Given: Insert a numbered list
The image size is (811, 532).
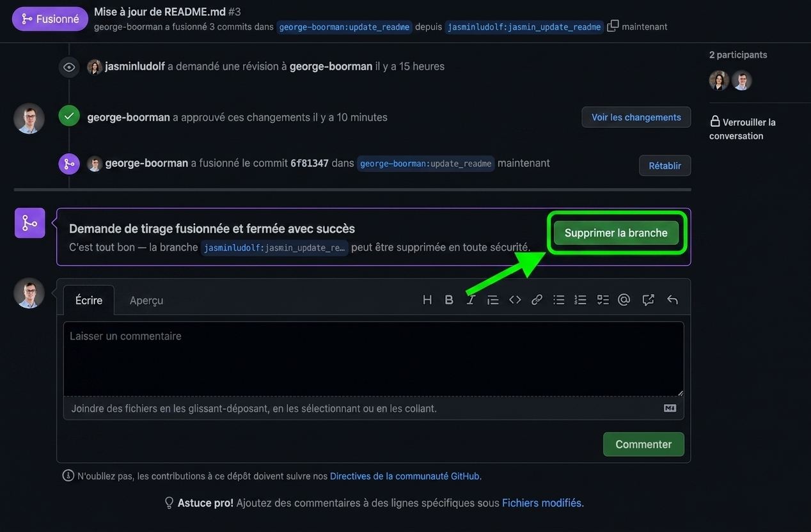Looking at the screenshot, I should pos(580,299).
